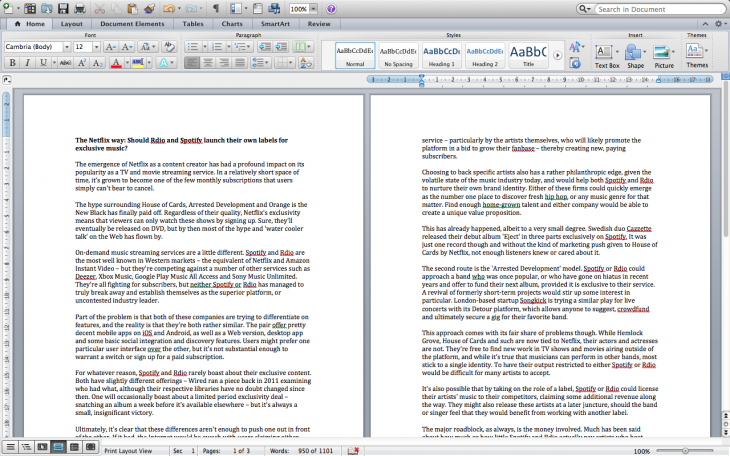
Task: Apply the yellow text highlight color
Action: click(x=137, y=62)
